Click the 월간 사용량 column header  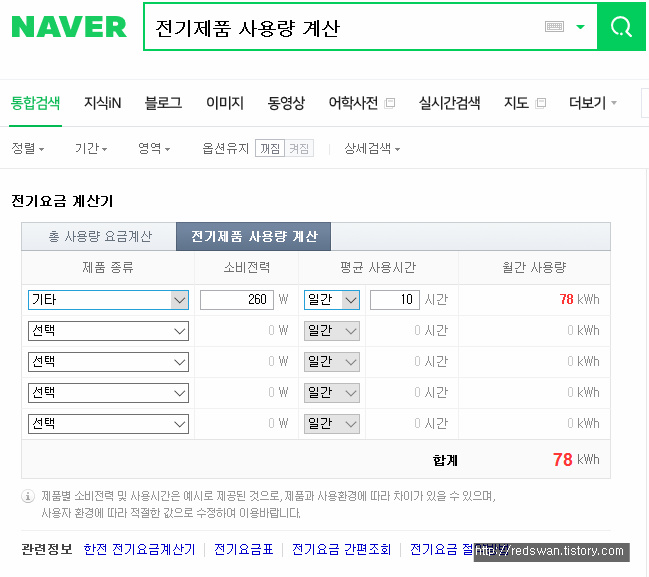pos(534,267)
